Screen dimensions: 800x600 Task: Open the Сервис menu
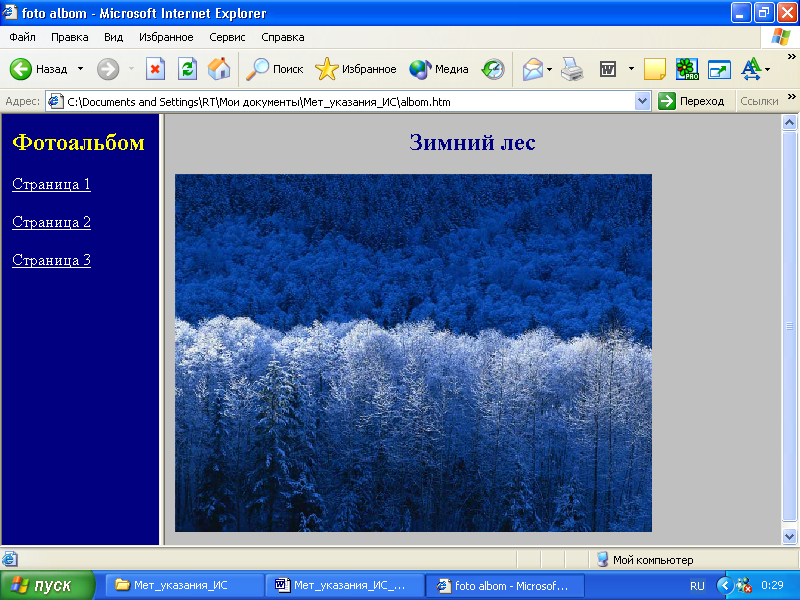(227, 37)
